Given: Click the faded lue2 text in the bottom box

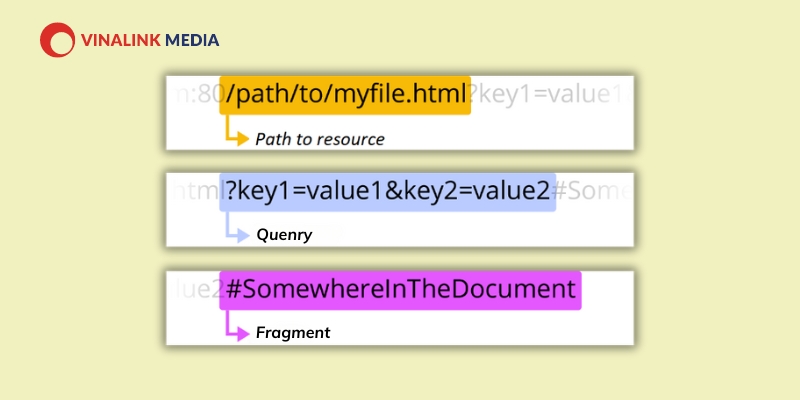Looking at the screenshot, I should pos(195,290).
